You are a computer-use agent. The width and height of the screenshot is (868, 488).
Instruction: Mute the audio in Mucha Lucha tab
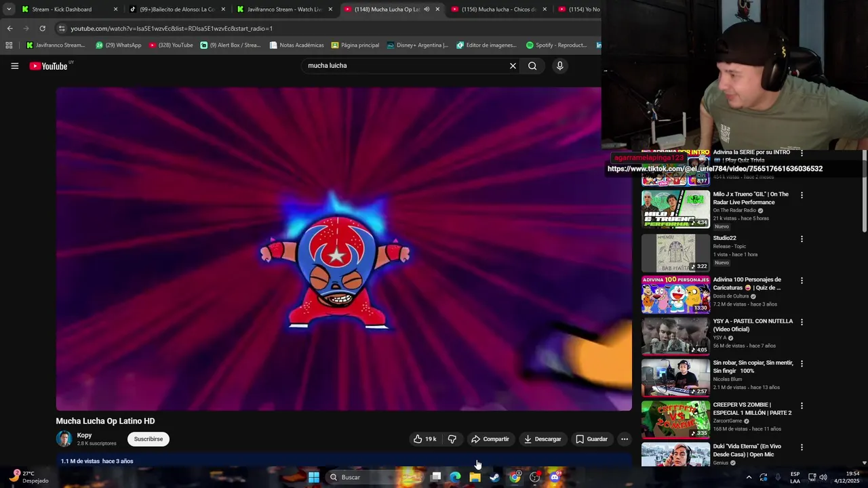427,9
